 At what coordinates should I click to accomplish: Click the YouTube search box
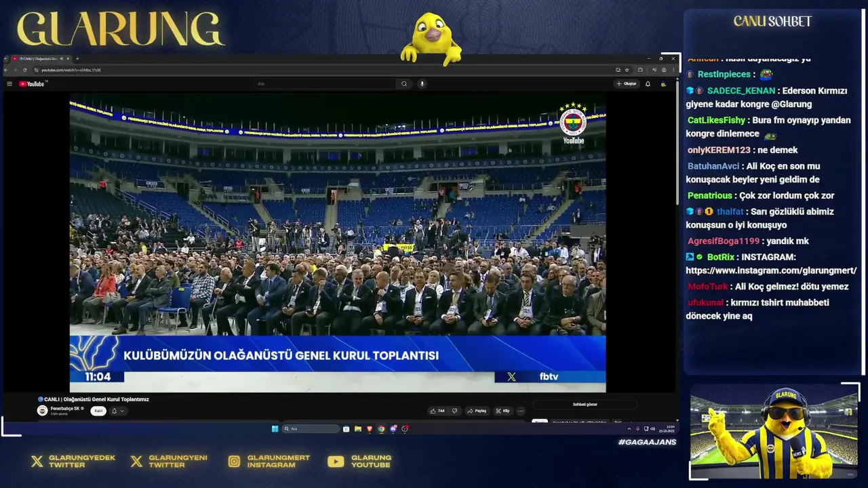pos(324,84)
